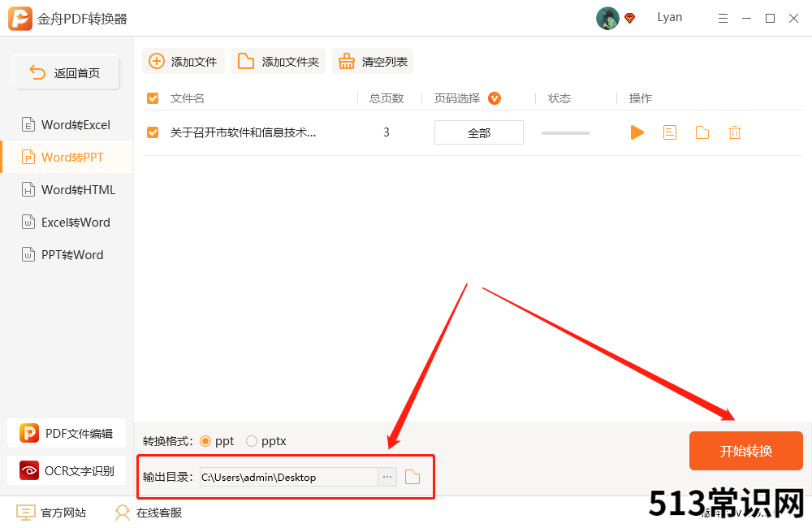812x528 pixels.
Task: Open OCR文字识别 tool
Action: [x=67, y=470]
